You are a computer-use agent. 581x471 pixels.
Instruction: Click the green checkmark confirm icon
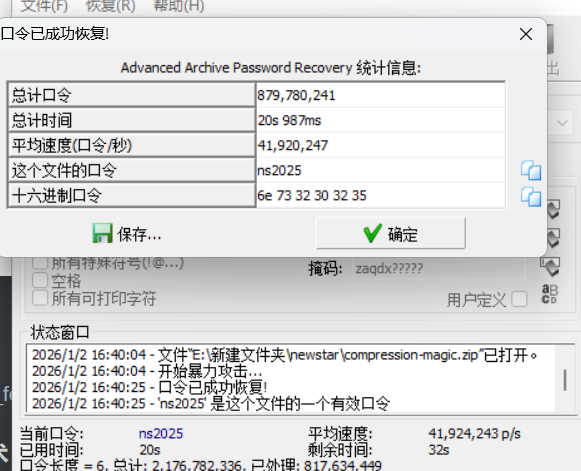point(372,233)
